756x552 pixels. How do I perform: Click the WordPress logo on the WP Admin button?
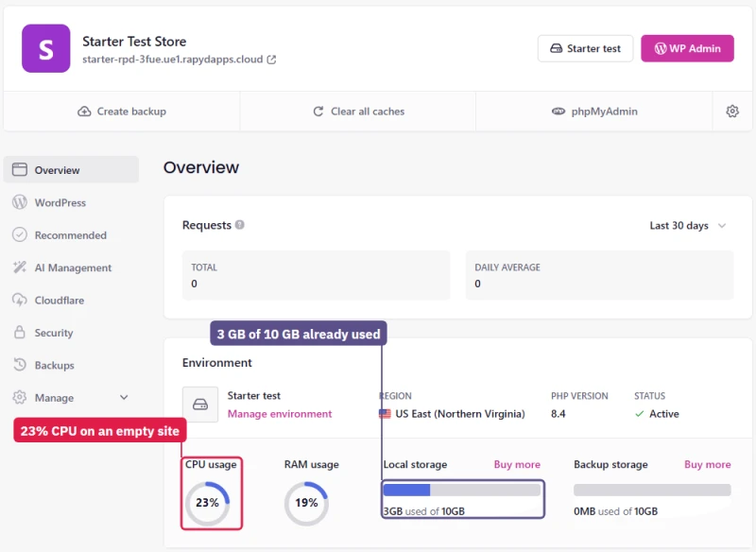tap(661, 48)
